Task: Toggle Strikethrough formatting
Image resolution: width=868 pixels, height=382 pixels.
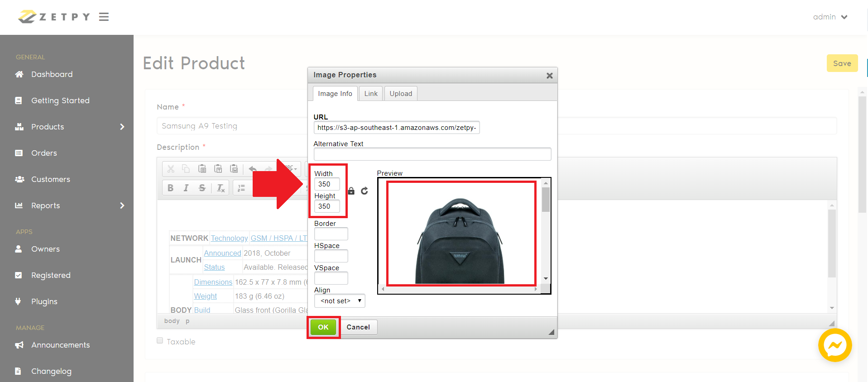Action: pos(202,188)
